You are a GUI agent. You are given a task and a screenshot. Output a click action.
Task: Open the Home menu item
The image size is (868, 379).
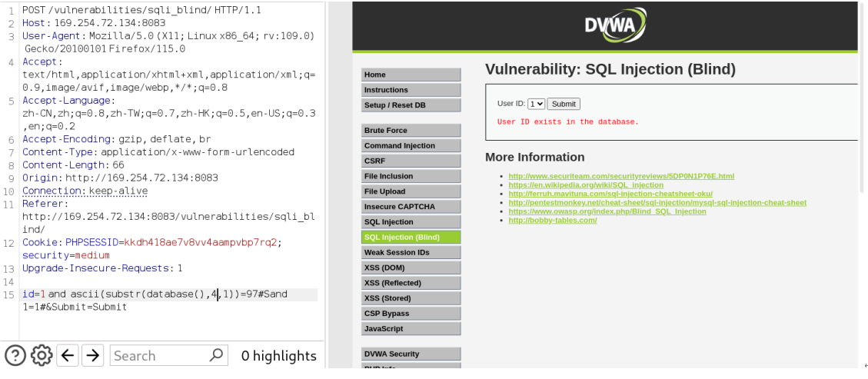[x=411, y=75]
